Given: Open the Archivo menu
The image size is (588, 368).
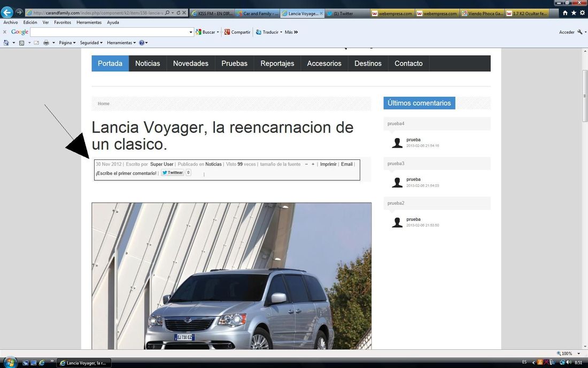Looking at the screenshot, I should [11, 22].
